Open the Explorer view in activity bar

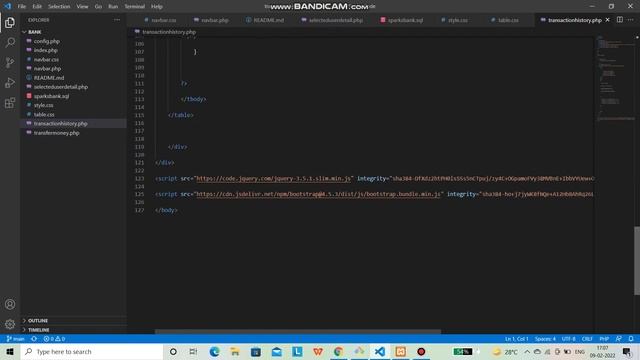click(x=10, y=22)
